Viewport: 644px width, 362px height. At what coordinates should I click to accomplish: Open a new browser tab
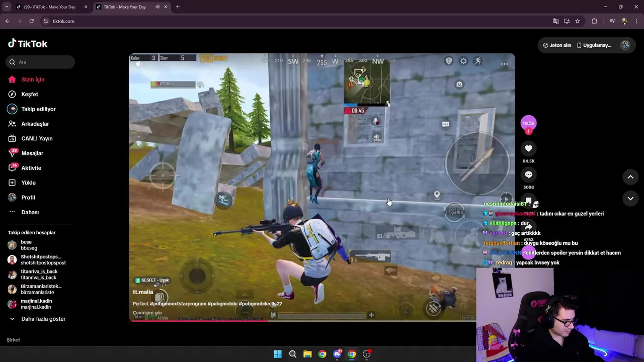[178, 7]
